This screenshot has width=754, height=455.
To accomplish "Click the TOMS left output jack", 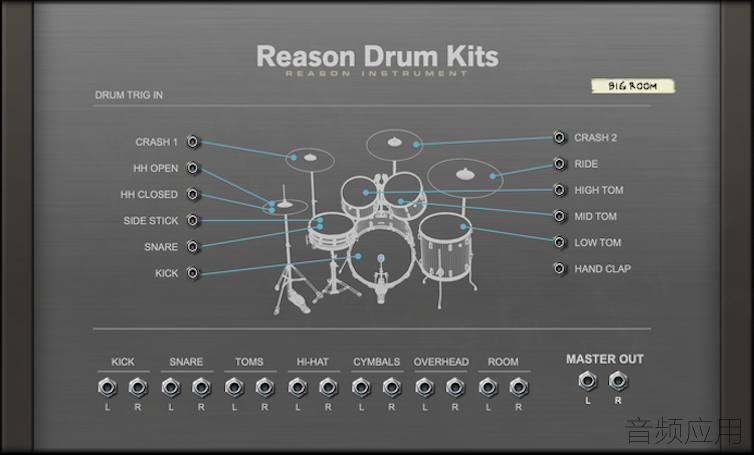I will [x=234, y=387].
